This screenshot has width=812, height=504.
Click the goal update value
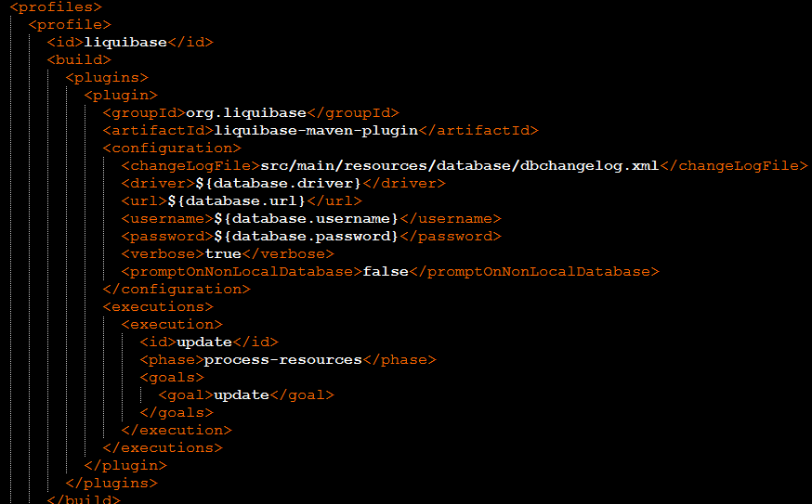(x=242, y=394)
